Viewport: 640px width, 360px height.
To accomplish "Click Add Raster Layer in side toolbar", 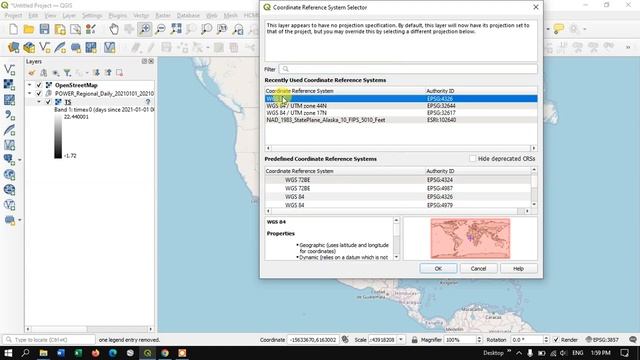I will coord(9,84).
